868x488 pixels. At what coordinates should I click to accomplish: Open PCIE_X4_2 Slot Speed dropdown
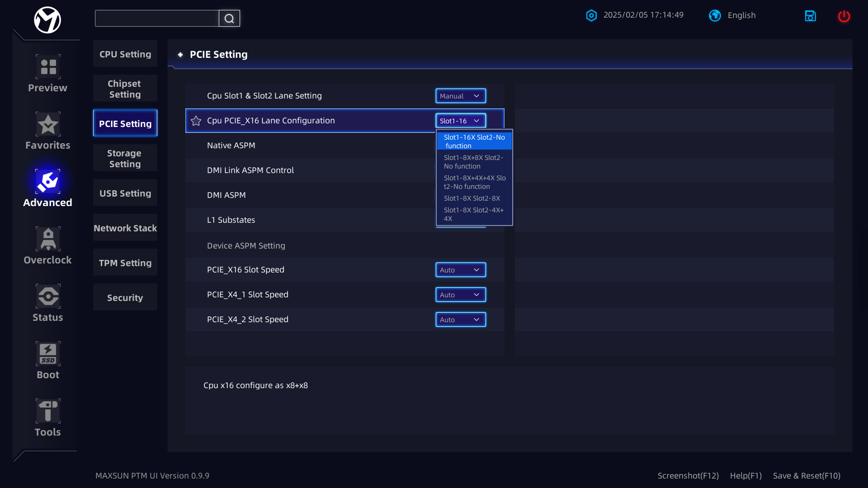[x=460, y=319]
